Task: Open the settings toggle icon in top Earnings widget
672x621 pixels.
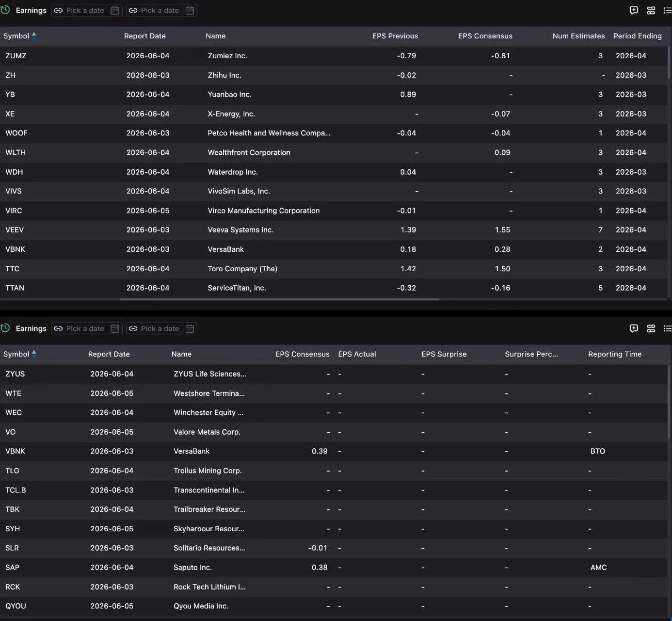Action: 651,10
